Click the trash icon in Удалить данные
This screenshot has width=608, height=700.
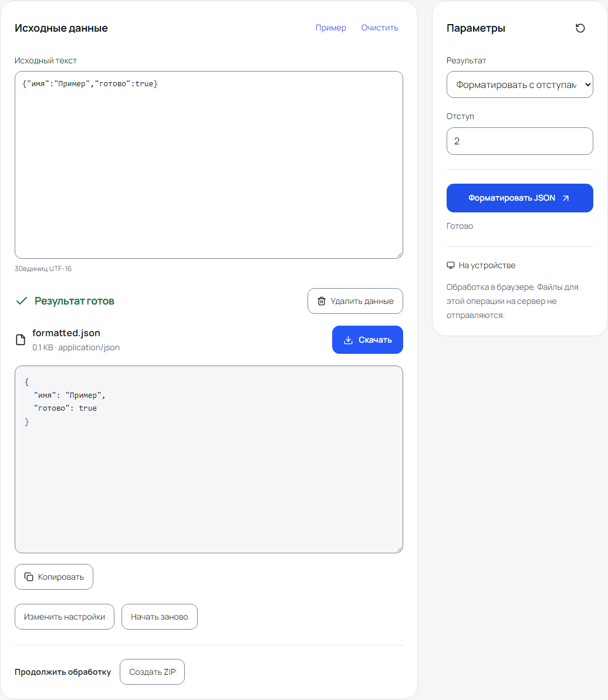click(x=322, y=302)
